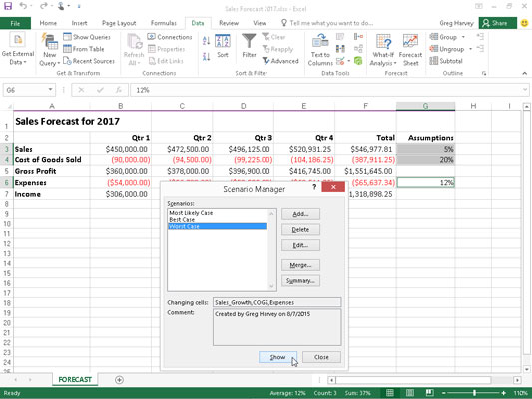Open Advanced filter options
532x399 pixels.
point(280,61)
